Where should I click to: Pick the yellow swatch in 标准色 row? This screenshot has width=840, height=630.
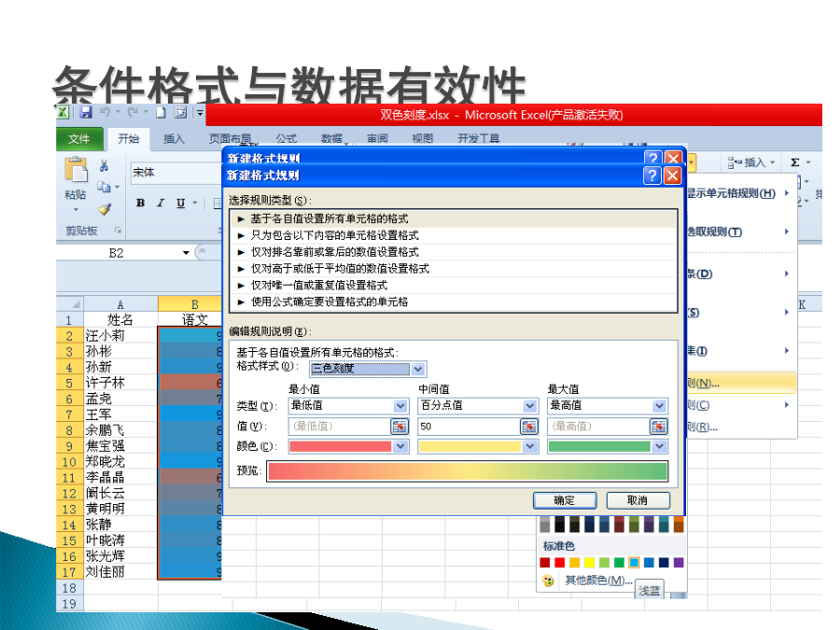(590, 563)
